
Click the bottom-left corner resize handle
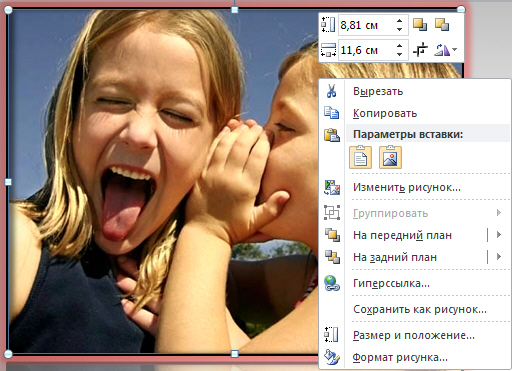pyautogui.click(x=8, y=354)
